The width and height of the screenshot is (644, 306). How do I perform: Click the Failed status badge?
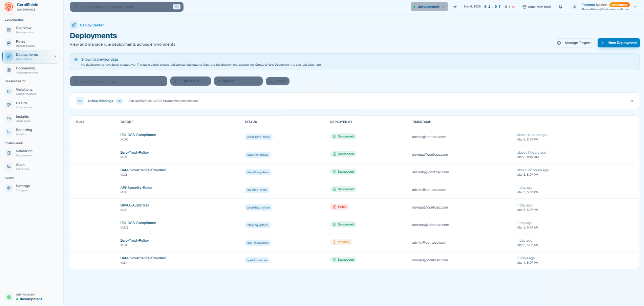pos(340,207)
